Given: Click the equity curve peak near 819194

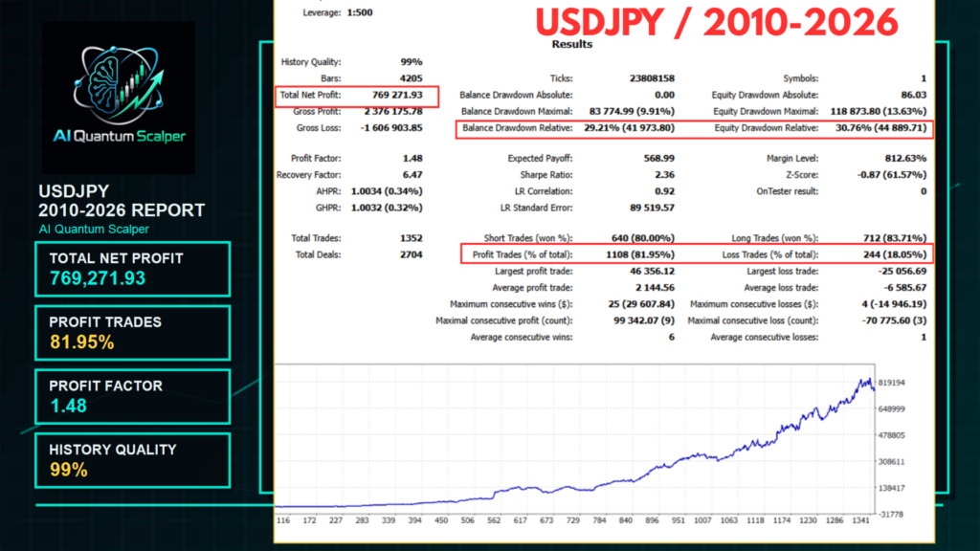Looking at the screenshot, I should coord(868,379).
